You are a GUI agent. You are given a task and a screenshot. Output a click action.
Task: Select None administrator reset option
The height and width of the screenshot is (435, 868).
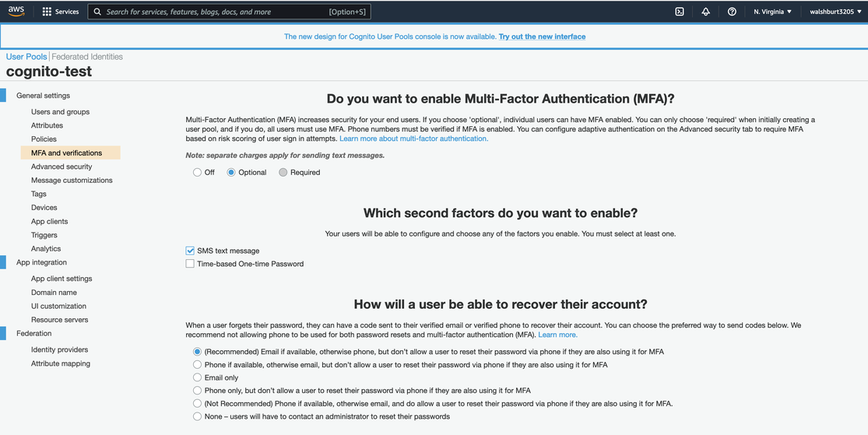pos(197,416)
